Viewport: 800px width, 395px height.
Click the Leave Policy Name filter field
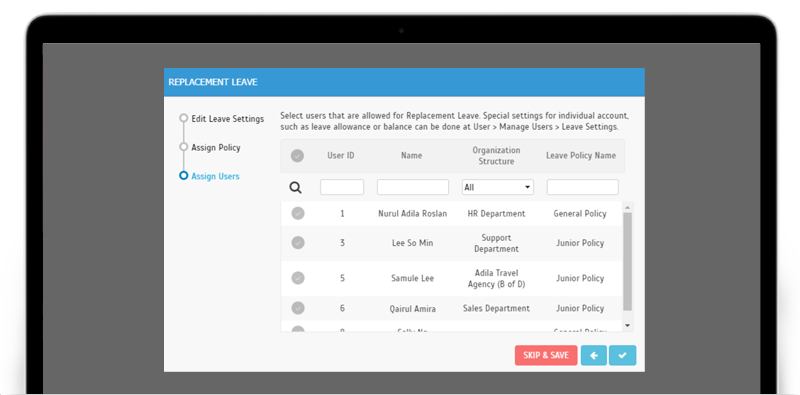coord(583,187)
